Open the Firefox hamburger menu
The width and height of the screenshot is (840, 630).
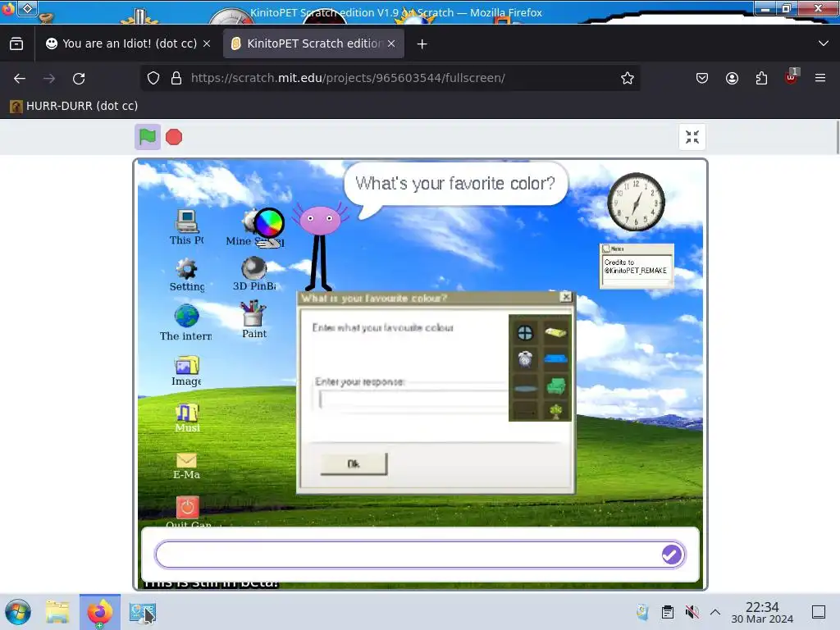[820, 78]
